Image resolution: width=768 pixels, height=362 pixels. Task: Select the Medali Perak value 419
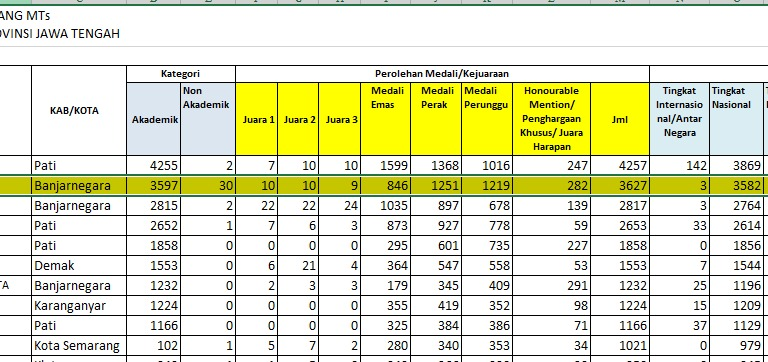tap(436, 306)
